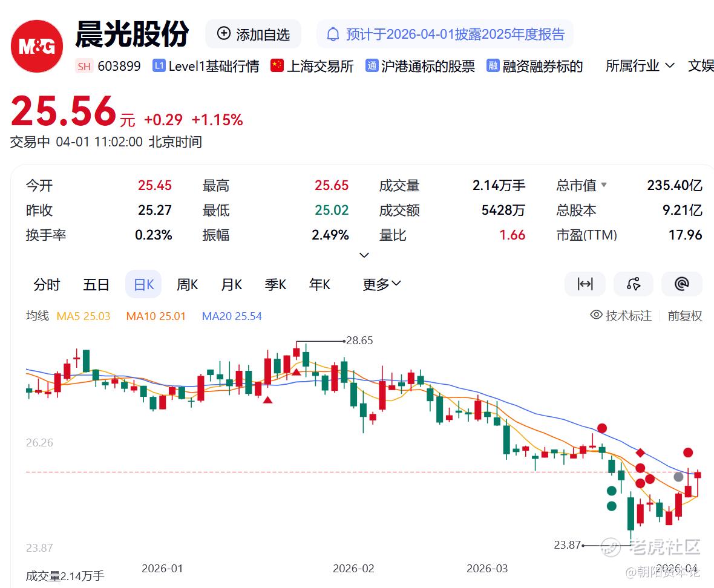Screen dimensions: 714x588
Task: Click the 23.87 low price callout label
Action: [x=568, y=545]
